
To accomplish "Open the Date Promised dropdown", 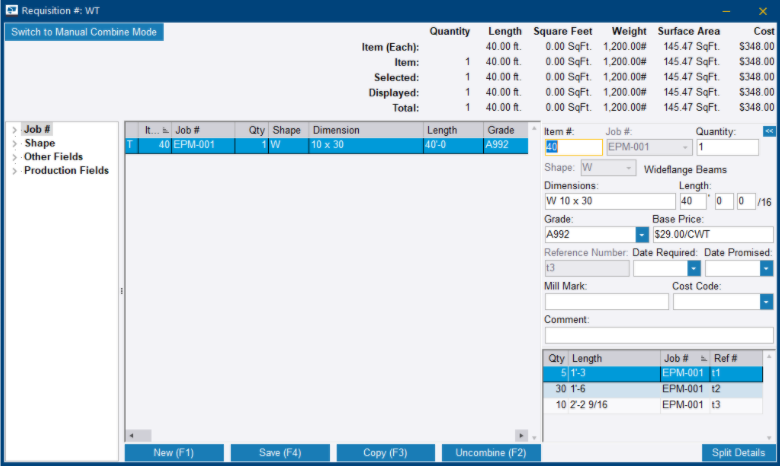I will [766, 268].
